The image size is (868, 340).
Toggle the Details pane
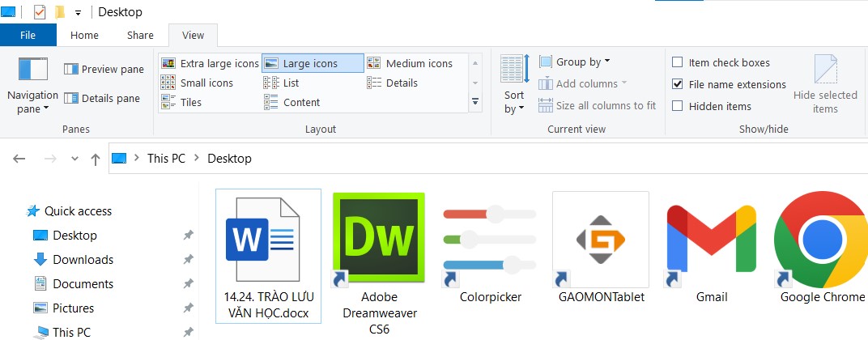[x=102, y=98]
